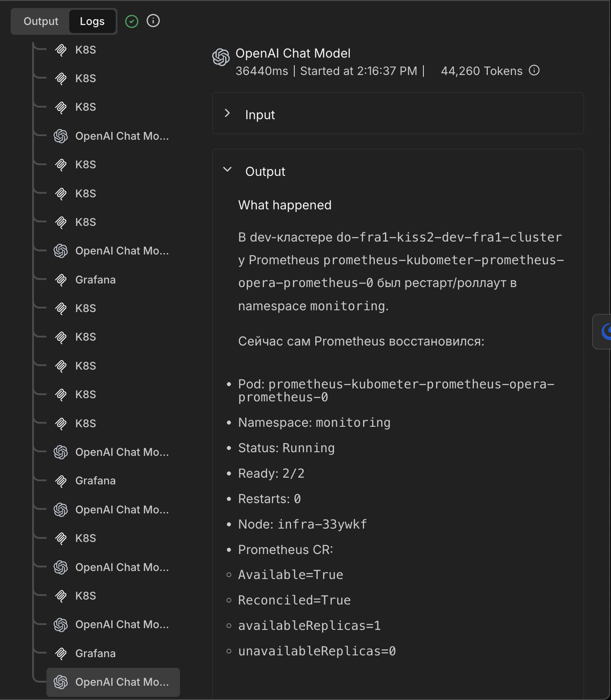Switch to the Logs tab
This screenshot has height=700, width=611.
point(92,21)
